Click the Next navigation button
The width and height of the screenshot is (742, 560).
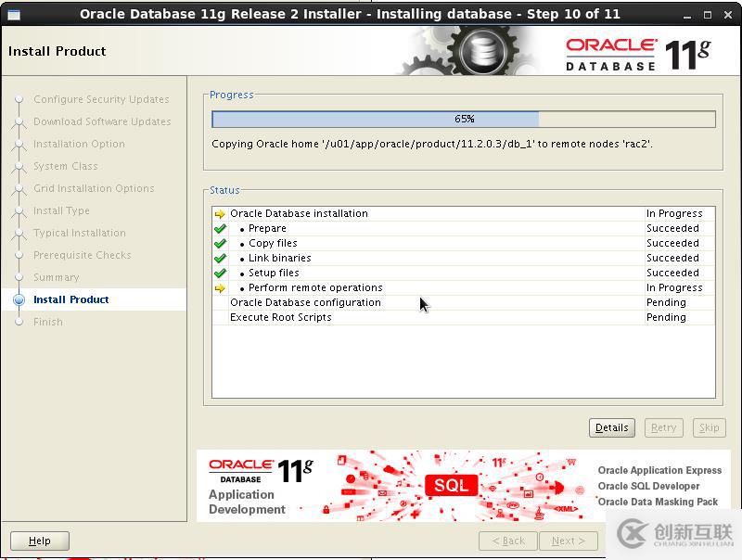(568, 541)
